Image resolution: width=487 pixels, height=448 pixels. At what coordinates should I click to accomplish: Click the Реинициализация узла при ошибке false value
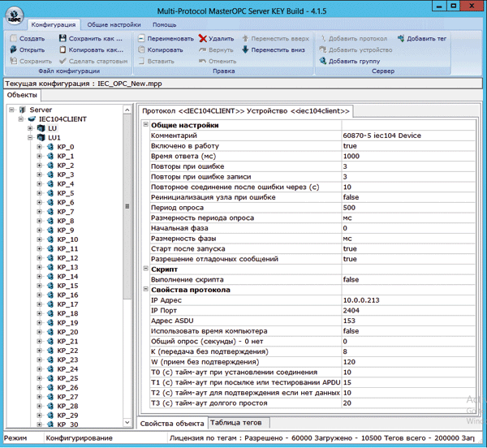(x=408, y=197)
